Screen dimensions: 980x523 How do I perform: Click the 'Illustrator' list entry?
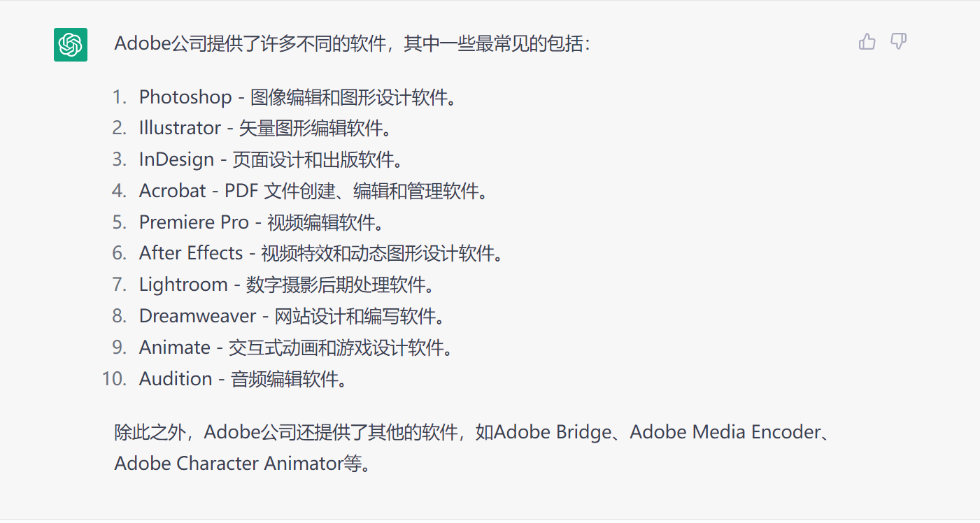[x=179, y=128]
